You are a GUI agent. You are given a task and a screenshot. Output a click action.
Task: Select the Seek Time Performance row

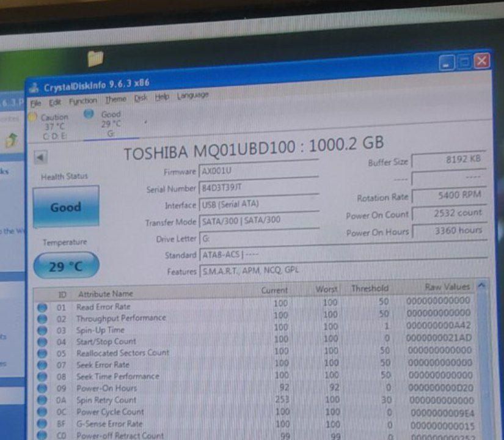[x=254, y=376]
